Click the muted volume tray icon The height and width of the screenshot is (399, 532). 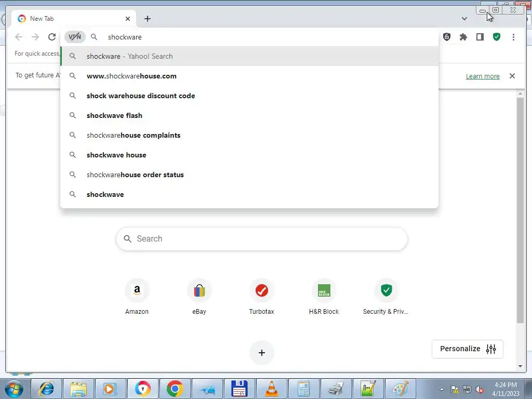coord(480,389)
